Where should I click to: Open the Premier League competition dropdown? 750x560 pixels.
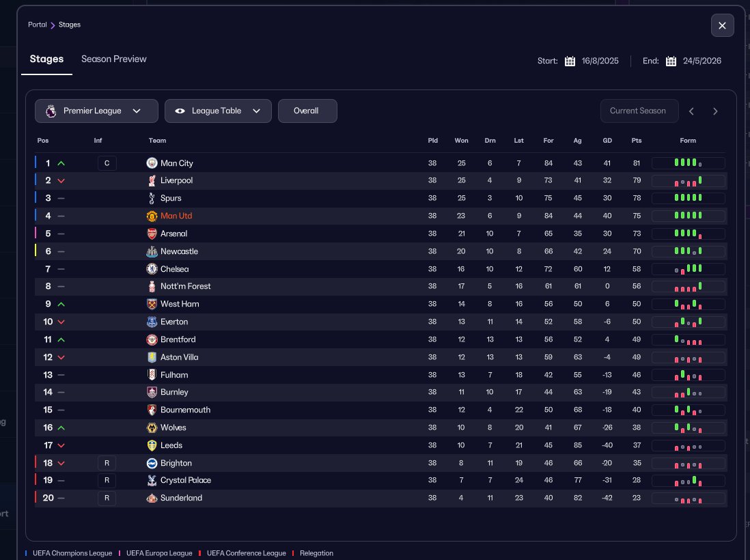click(x=96, y=111)
